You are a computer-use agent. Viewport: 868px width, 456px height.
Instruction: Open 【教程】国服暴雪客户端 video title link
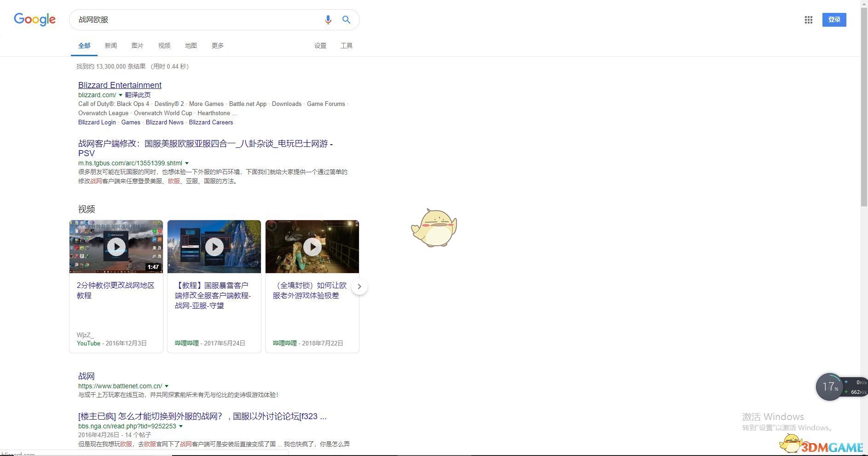tap(213, 295)
